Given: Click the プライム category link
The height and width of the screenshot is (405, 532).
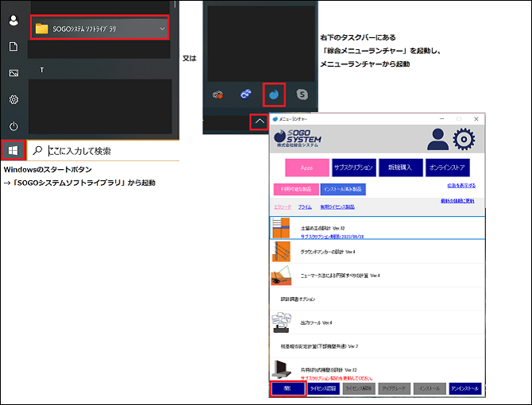Looking at the screenshot, I should click(305, 207).
